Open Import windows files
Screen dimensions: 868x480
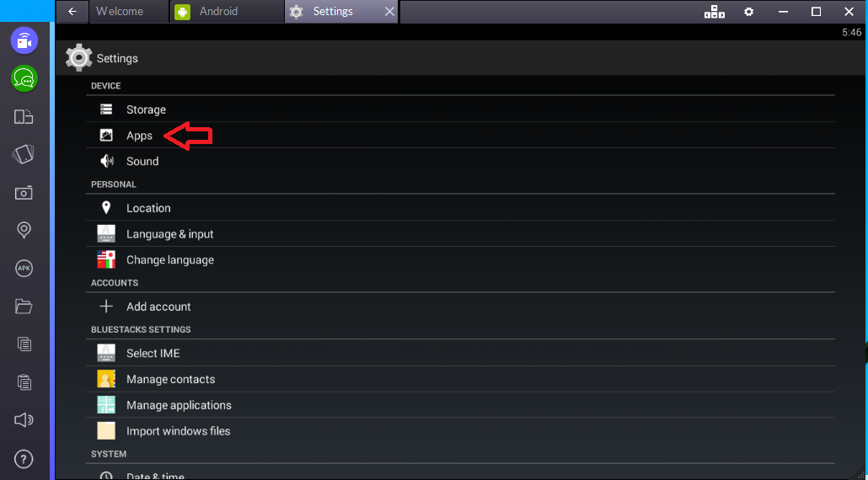(460, 431)
